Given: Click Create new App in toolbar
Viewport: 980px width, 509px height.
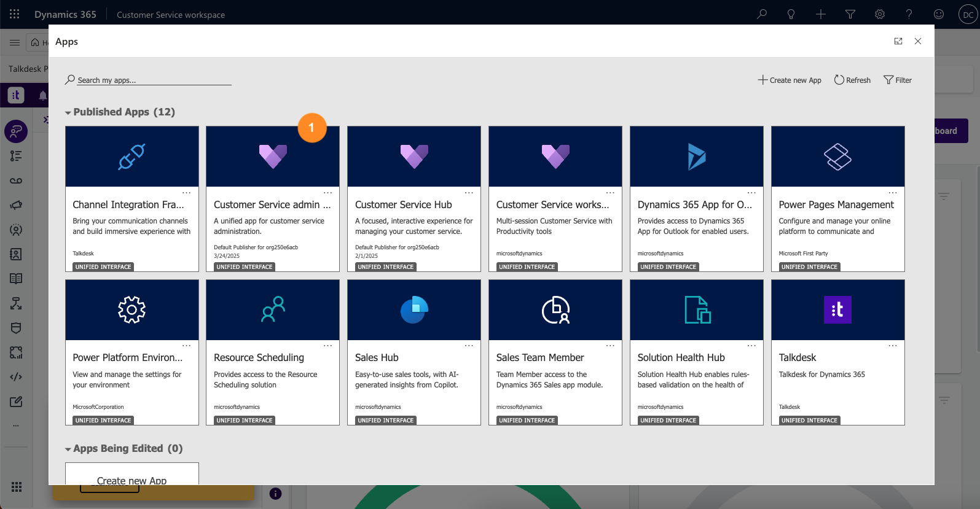Looking at the screenshot, I should 790,80.
